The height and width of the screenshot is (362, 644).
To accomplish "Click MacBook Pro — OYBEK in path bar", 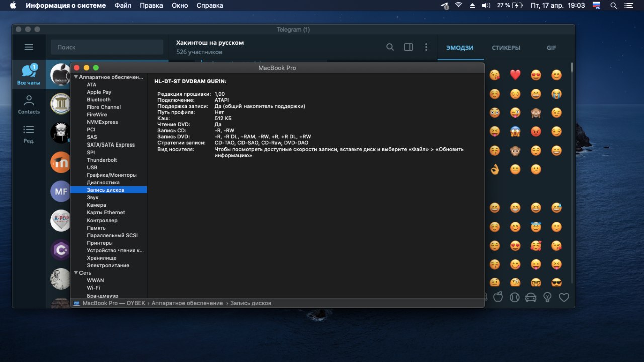I will 114,303.
